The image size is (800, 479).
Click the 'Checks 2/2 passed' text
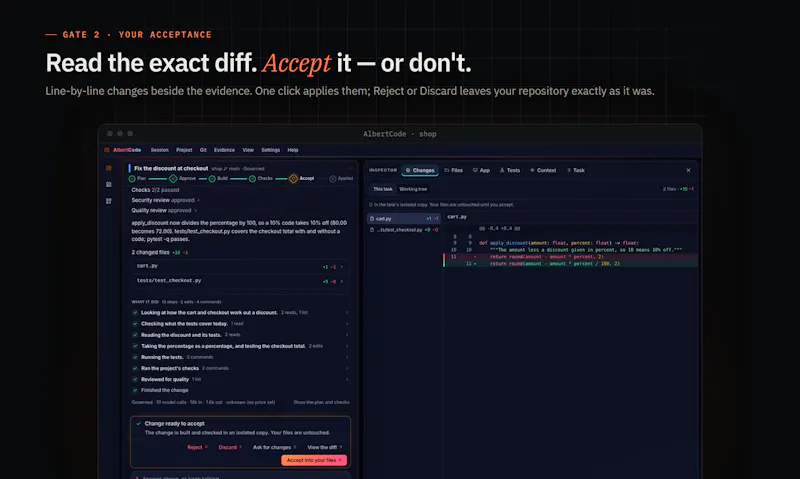[155, 190]
